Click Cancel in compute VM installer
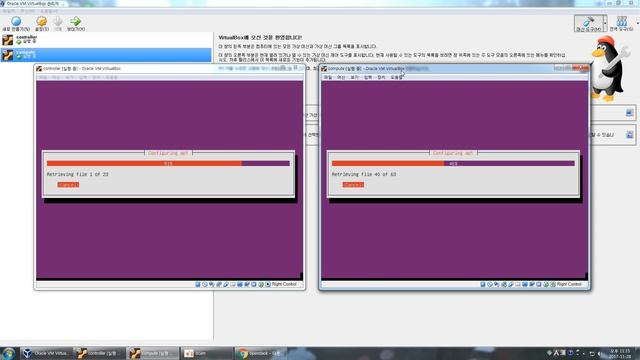This screenshot has width=640, height=360. [x=353, y=185]
